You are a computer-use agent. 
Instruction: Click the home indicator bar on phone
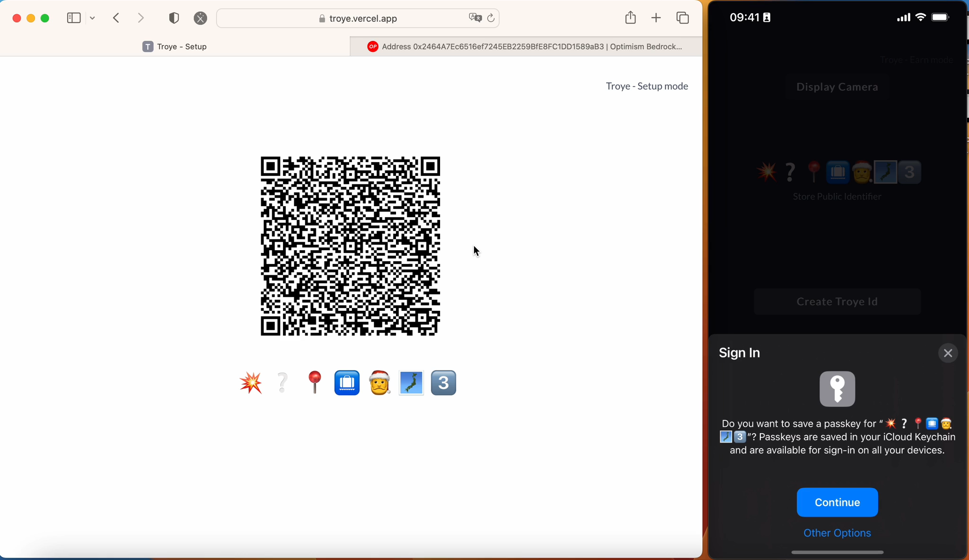837,552
